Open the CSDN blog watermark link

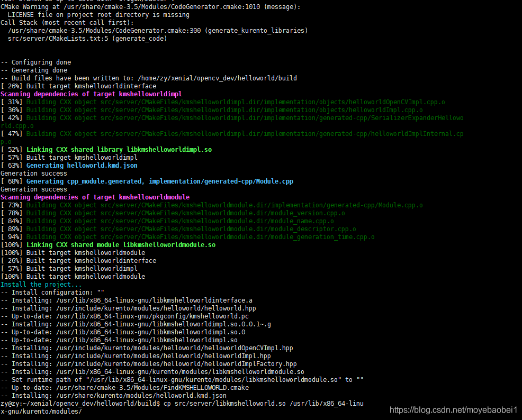[x=454, y=410]
